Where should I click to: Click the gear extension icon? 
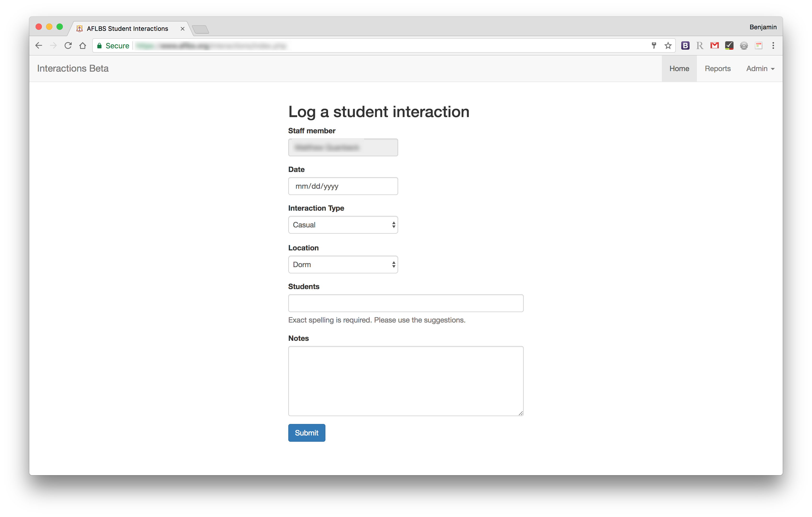pos(743,45)
